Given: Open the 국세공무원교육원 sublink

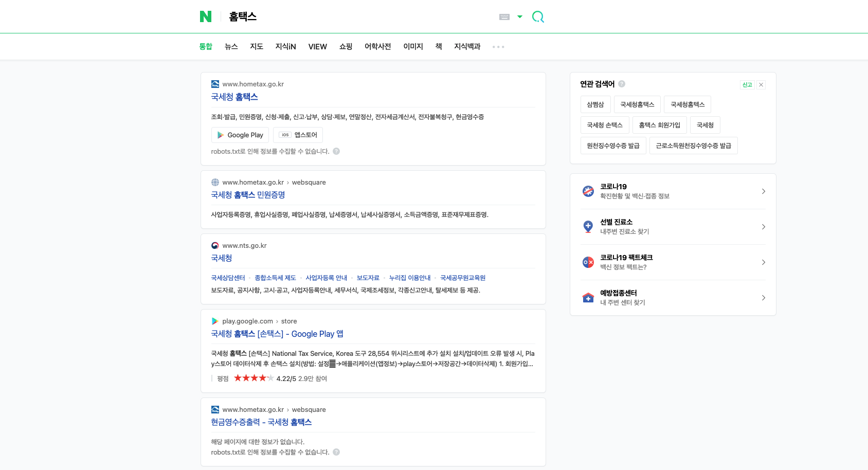Looking at the screenshot, I should (x=463, y=278).
